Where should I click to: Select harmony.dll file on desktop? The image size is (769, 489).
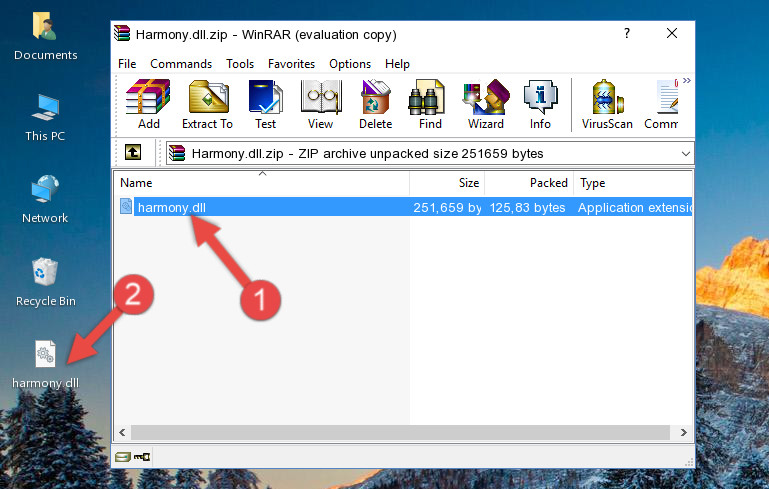point(45,364)
